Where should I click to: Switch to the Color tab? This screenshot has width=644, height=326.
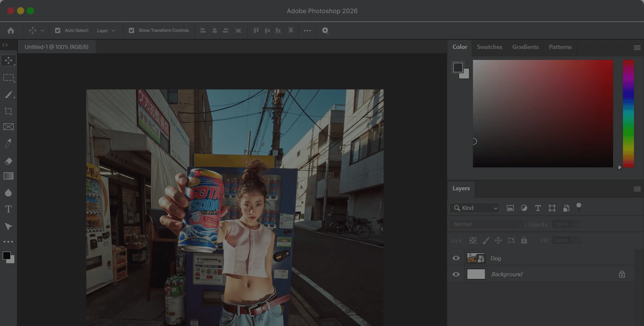tap(460, 47)
